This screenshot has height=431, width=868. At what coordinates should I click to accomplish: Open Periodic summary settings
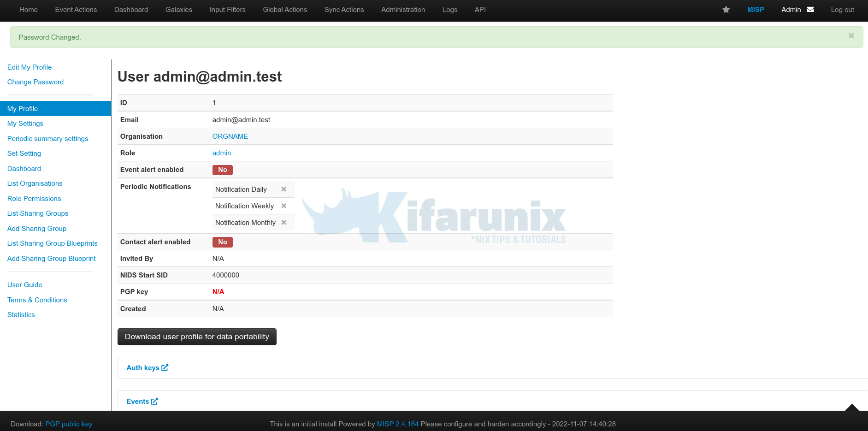[48, 139]
